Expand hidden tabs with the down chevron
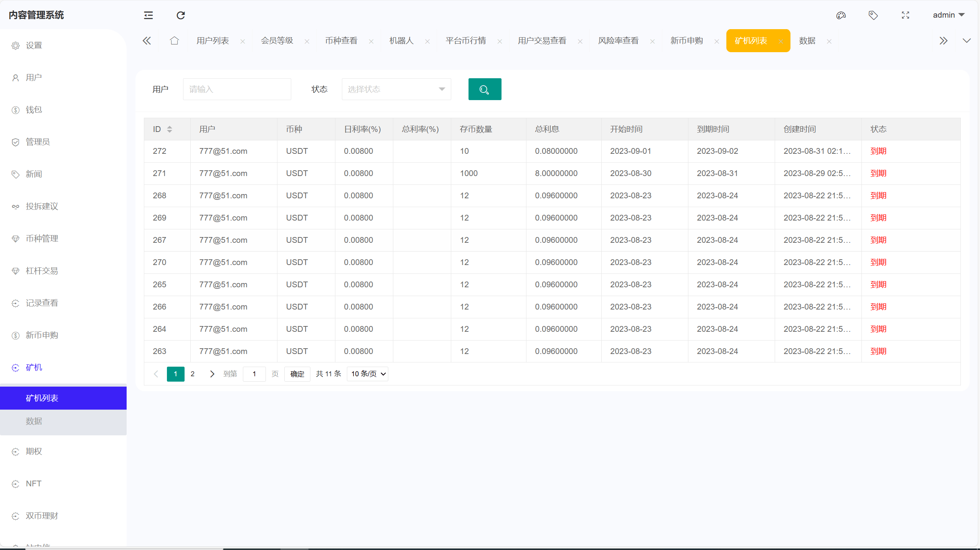The width and height of the screenshot is (980, 550). coord(967,41)
